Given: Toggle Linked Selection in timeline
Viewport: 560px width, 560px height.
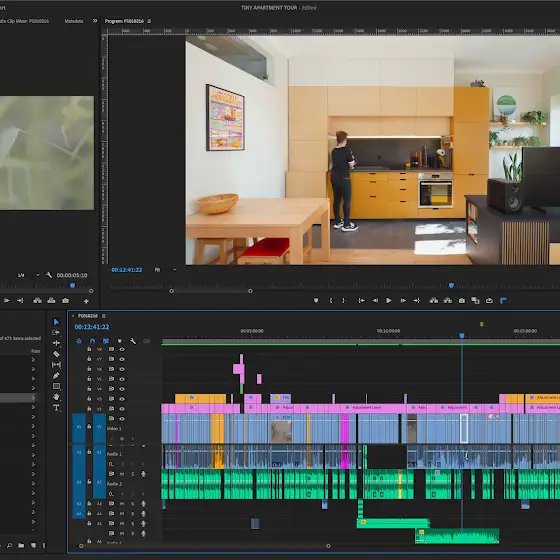Looking at the screenshot, I should [106, 341].
